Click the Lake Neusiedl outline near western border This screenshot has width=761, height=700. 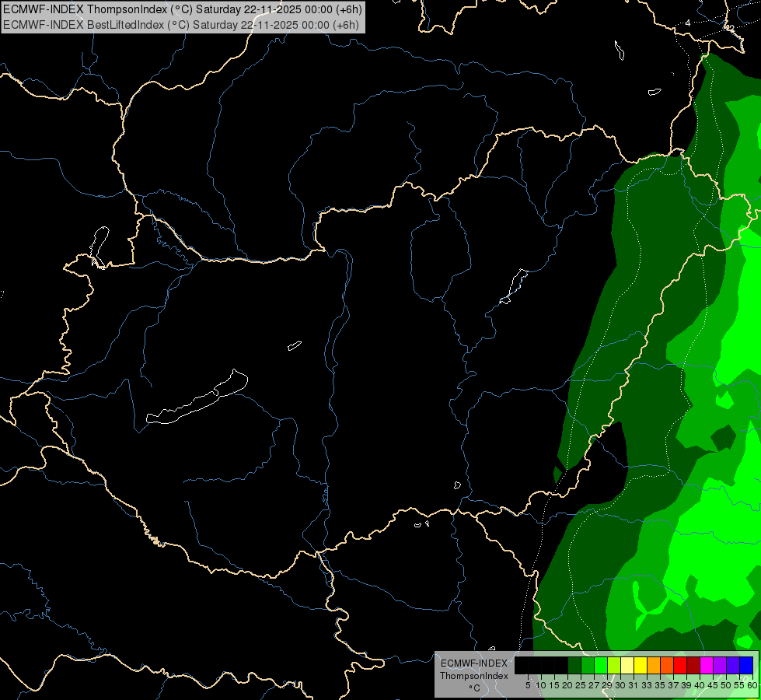99,247
